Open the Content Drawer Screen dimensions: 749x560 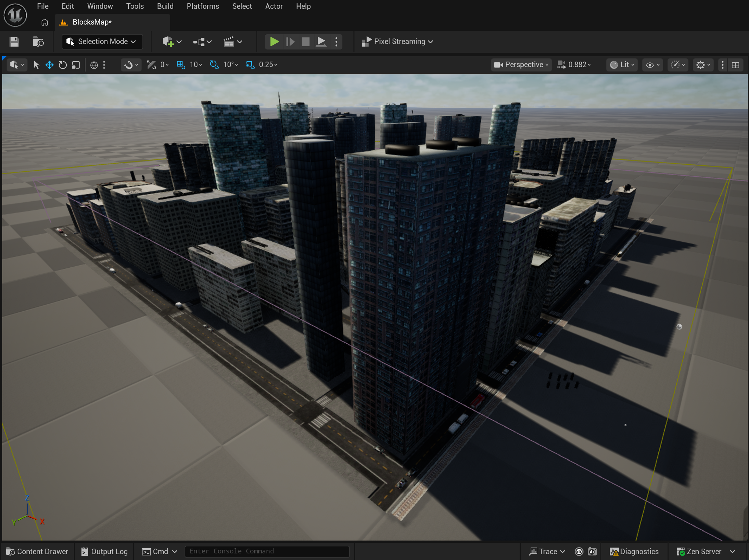37,552
